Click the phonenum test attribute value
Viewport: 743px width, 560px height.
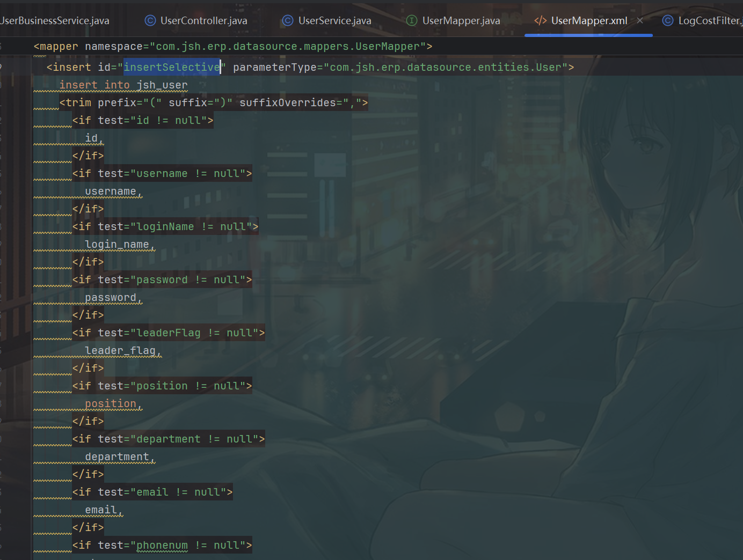click(162, 545)
